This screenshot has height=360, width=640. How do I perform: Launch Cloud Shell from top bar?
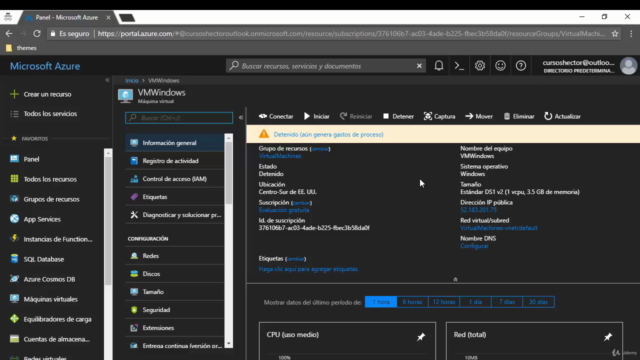[459, 66]
